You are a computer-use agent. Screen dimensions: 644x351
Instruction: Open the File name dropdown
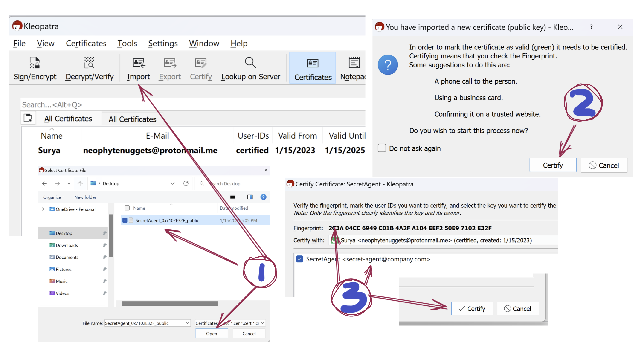pyautogui.click(x=188, y=323)
